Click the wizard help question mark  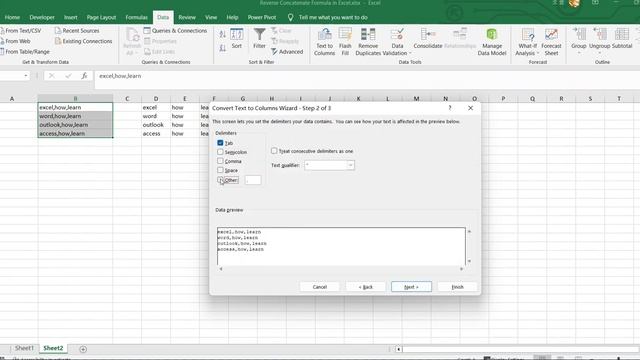pyautogui.click(x=450, y=108)
